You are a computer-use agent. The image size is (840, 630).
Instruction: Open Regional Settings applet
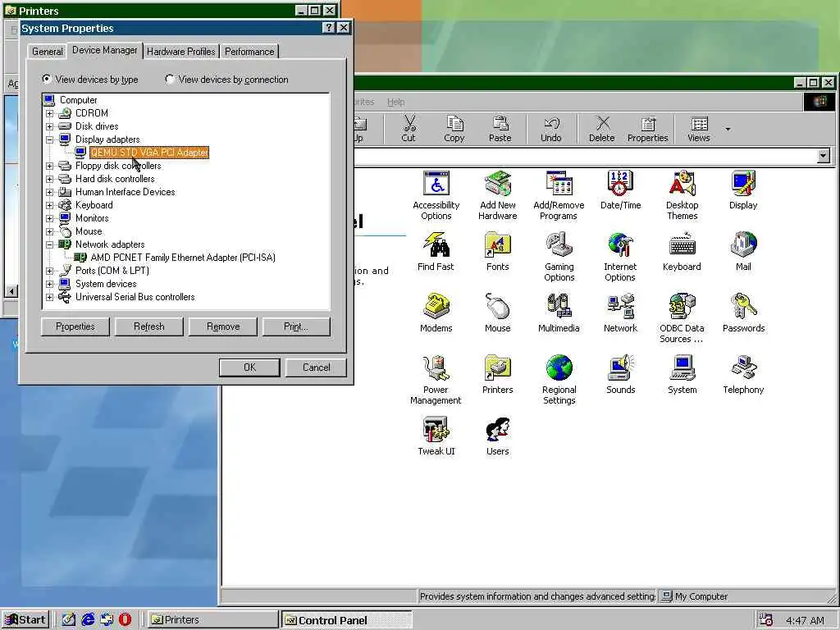click(x=559, y=381)
